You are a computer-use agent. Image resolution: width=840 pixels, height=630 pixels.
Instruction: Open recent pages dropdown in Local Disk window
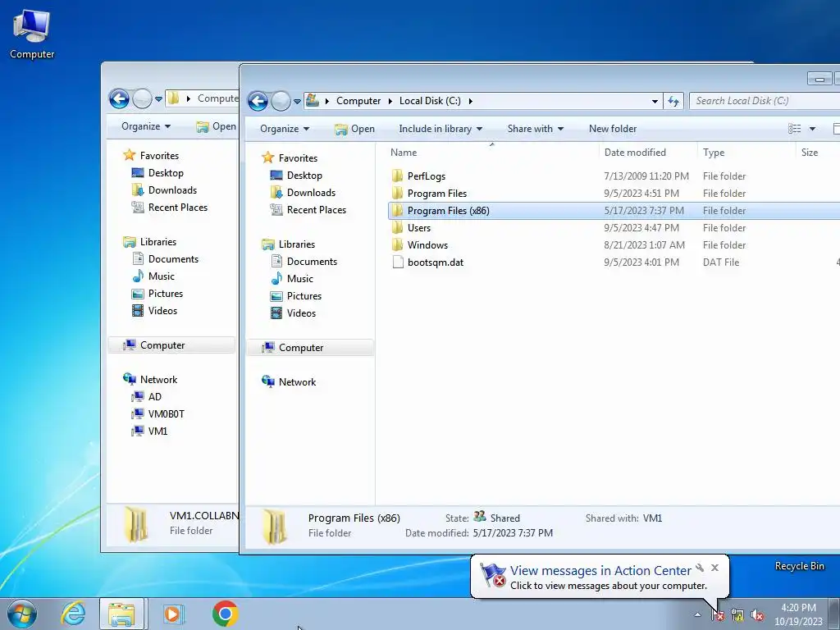tap(297, 101)
